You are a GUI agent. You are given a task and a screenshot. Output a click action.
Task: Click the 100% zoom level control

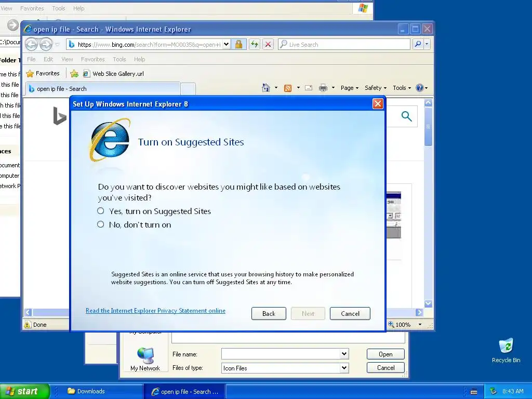click(400, 325)
